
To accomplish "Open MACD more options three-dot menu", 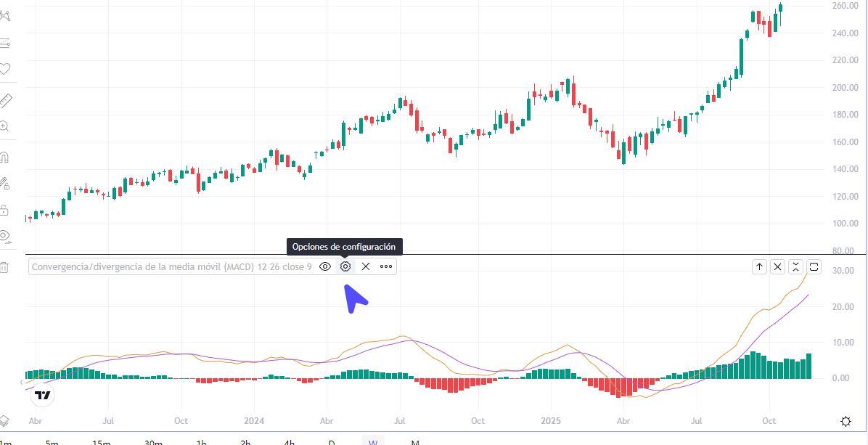I will [386, 266].
